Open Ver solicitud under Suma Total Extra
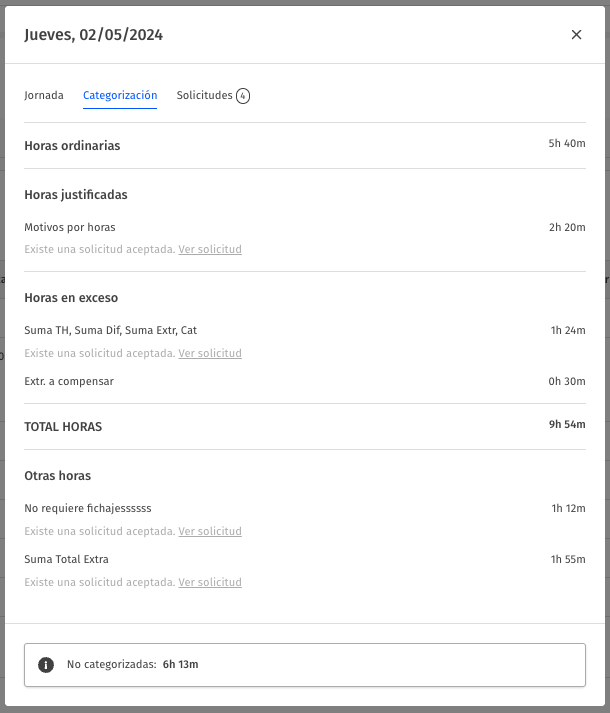Viewport: 610px width, 713px height. (x=210, y=582)
